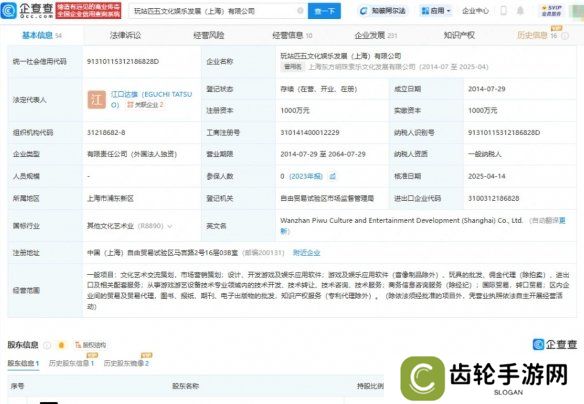This screenshot has width=584, height=404.
Task: Select the 历史股东信息 1 sub-tab
Action: pyautogui.click(x=72, y=363)
